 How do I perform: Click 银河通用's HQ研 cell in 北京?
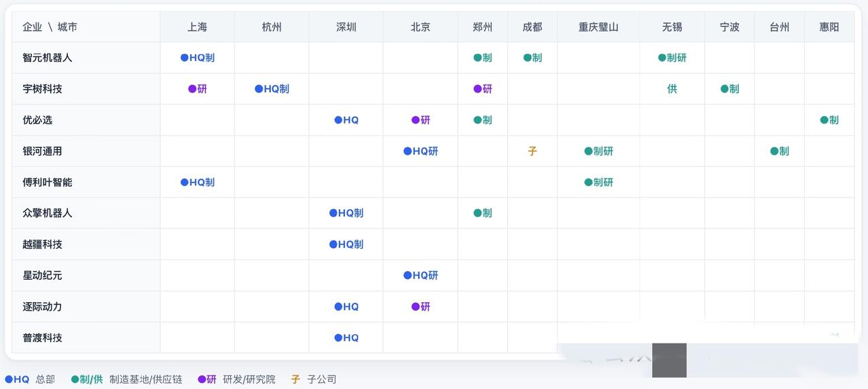420,151
